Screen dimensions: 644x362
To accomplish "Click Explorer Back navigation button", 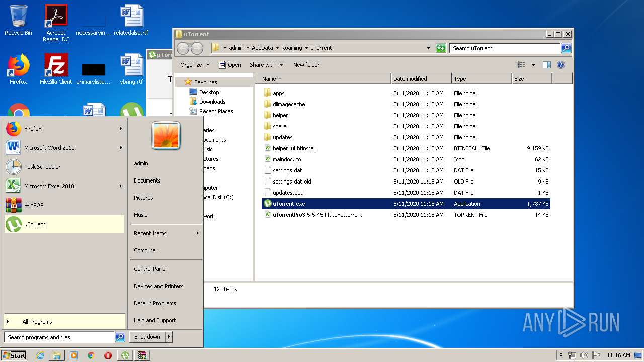I will click(183, 48).
